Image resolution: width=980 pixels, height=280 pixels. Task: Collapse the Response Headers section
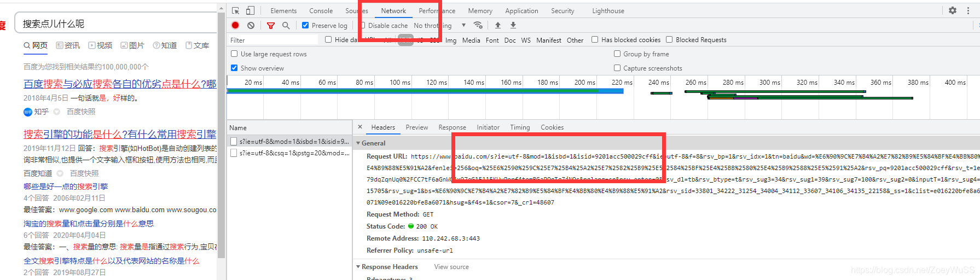tap(358, 267)
